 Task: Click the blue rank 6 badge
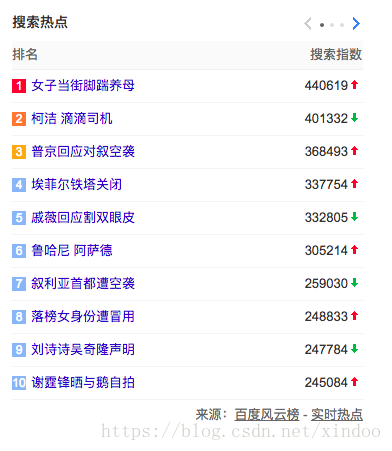(19, 251)
